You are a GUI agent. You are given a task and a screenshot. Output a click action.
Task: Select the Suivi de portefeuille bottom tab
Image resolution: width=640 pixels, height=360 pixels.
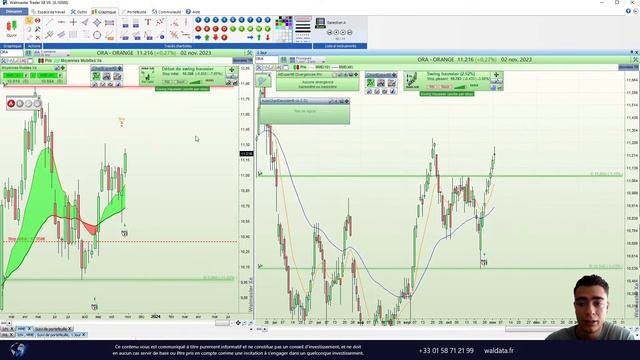click(53, 329)
